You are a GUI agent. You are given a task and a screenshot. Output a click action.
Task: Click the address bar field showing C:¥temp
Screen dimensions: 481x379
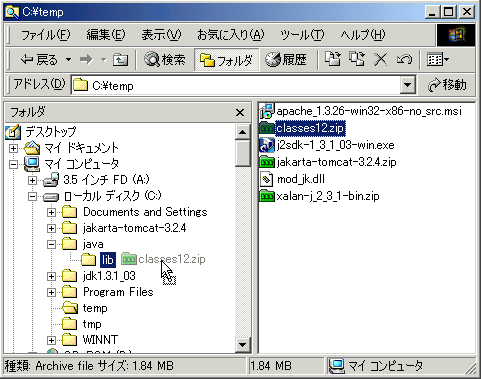pyautogui.click(x=235, y=86)
